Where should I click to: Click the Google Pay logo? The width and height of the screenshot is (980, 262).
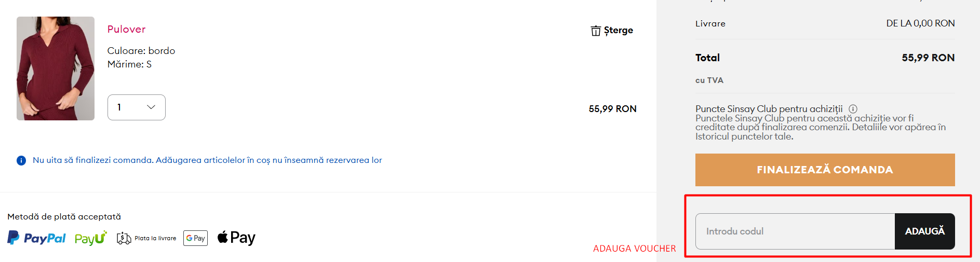(195, 238)
